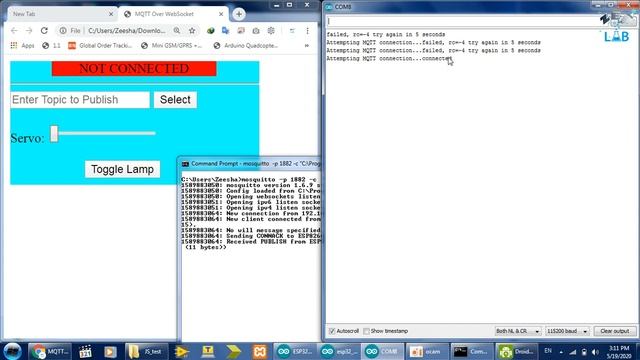Open the XAMPP taskbar icon
Screen dimensions: 640x360
(260, 351)
